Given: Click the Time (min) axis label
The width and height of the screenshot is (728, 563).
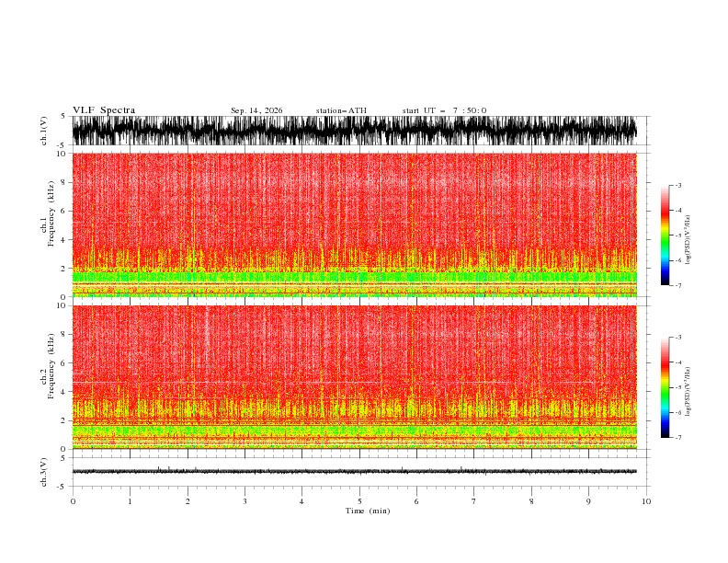Looking at the screenshot, I should pyautogui.click(x=368, y=511).
